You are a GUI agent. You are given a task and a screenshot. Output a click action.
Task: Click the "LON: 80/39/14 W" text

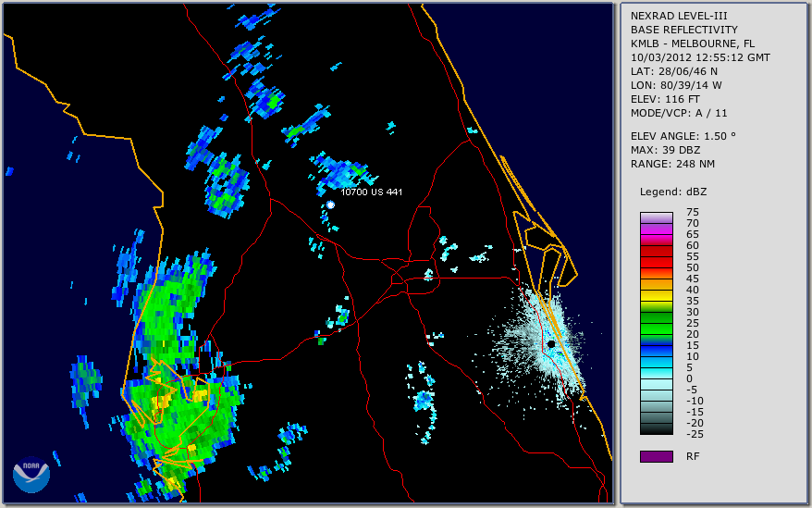pyautogui.click(x=676, y=85)
